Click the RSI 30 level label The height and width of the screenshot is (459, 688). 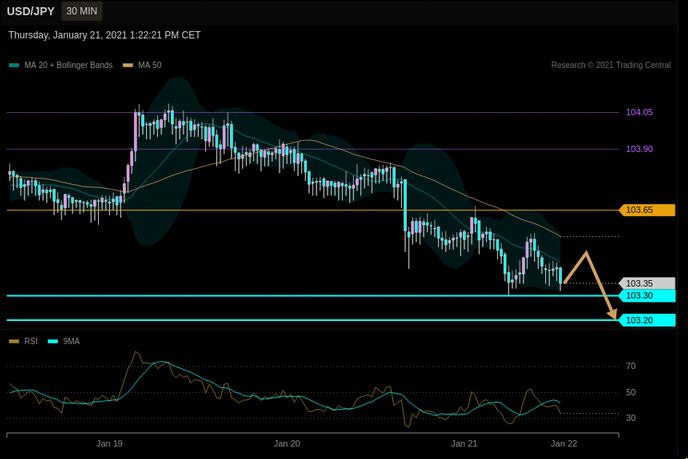631,418
